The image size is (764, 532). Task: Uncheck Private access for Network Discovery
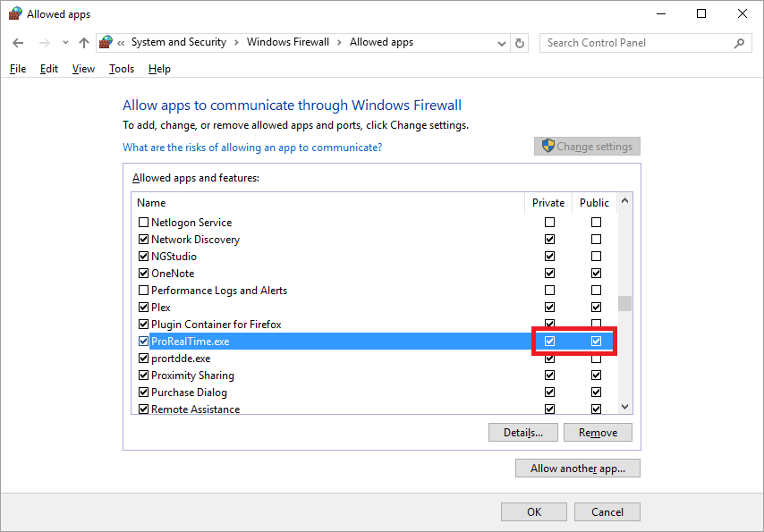click(549, 239)
